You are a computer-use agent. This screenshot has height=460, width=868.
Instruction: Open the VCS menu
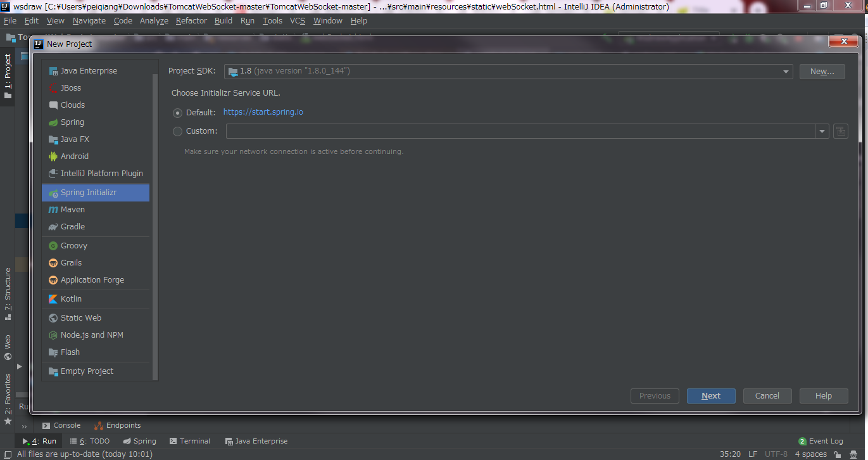(298, 21)
